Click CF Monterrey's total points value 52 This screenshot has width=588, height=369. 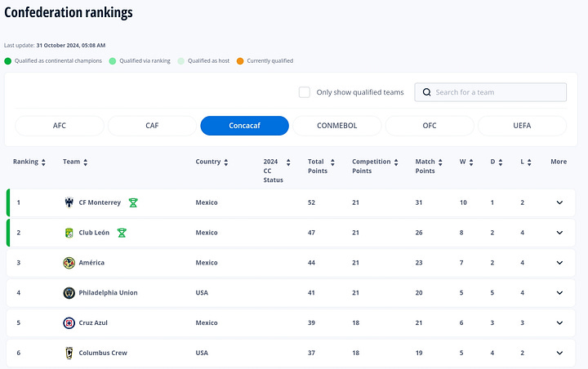(311, 202)
